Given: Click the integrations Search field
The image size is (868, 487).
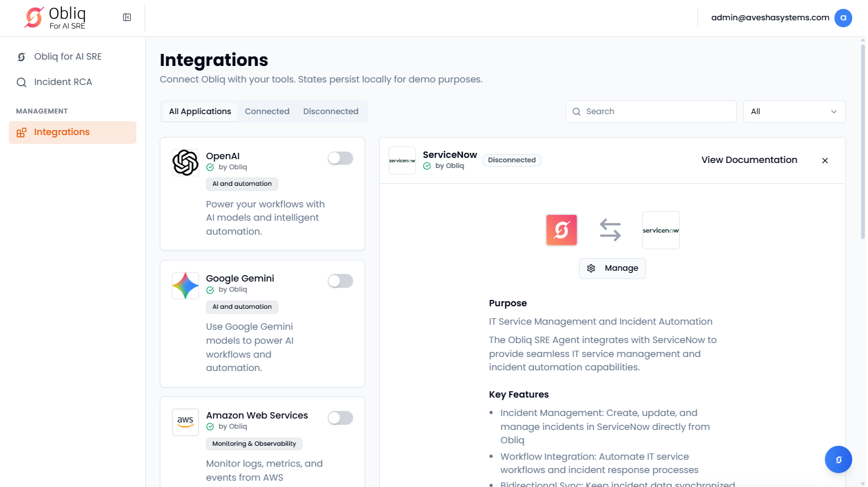Looking at the screenshot, I should tap(651, 112).
